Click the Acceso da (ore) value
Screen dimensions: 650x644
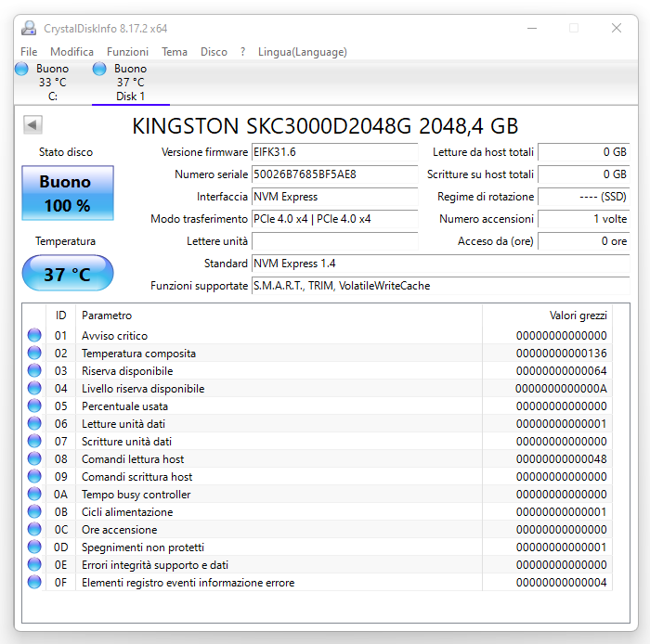pyautogui.click(x=584, y=241)
